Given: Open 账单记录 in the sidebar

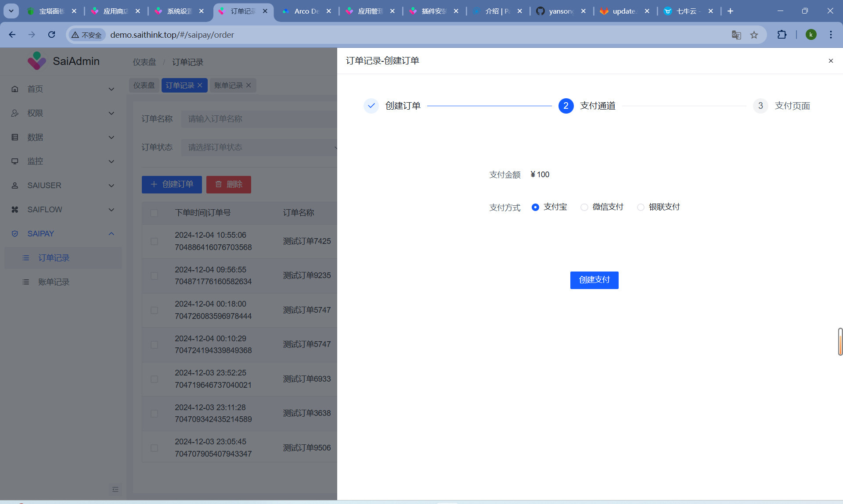Looking at the screenshot, I should coord(54,282).
